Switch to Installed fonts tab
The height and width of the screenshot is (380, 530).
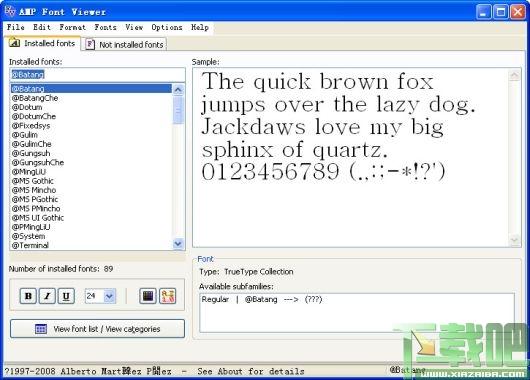pos(43,43)
